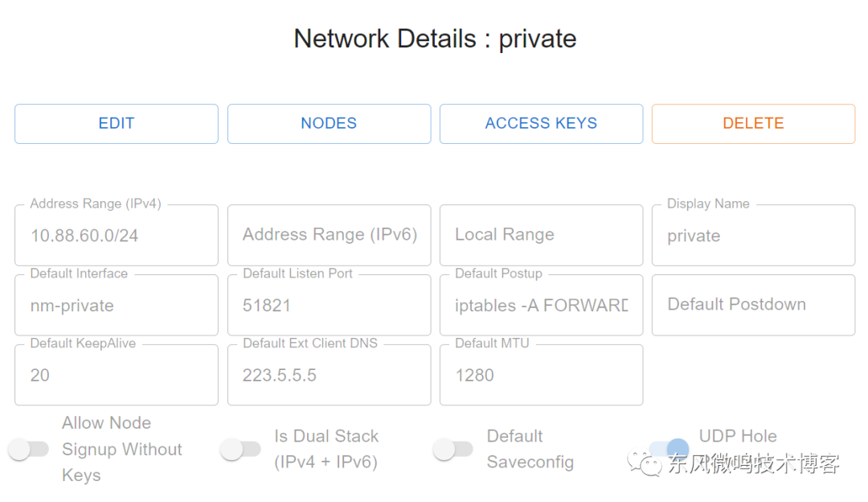Disable the UDP Hole switch
The width and height of the screenshot is (868, 502).
tap(668, 449)
